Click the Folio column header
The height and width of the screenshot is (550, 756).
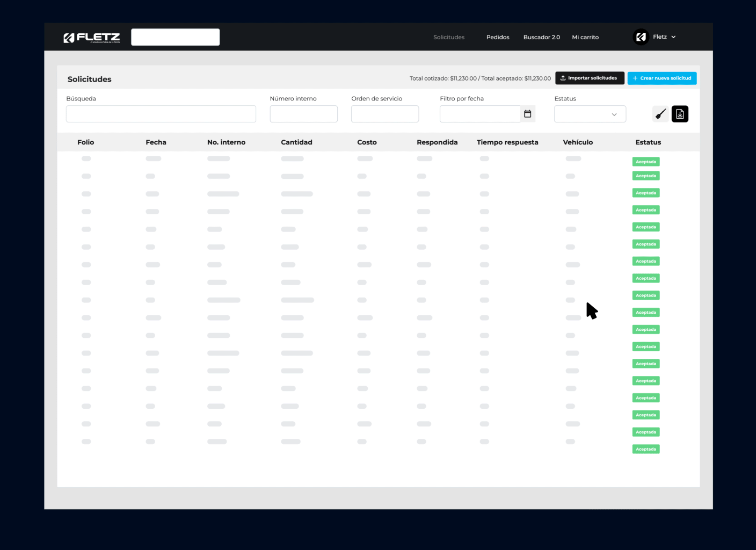[85, 142]
